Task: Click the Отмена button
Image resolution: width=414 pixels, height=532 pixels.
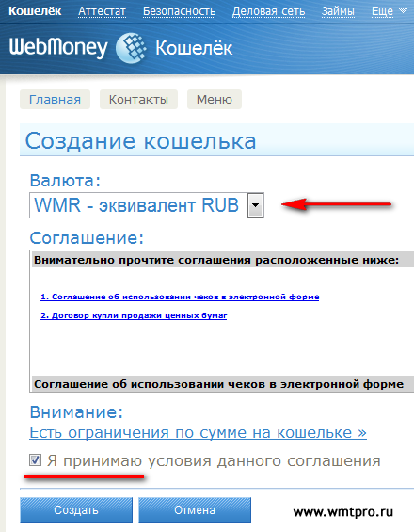Action: pos(195,510)
